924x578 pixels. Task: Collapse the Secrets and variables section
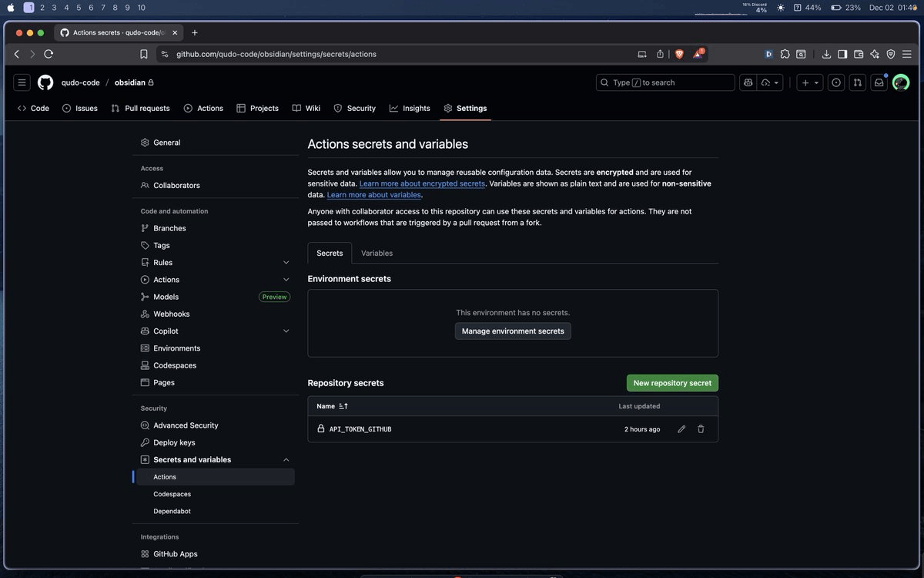click(286, 460)
